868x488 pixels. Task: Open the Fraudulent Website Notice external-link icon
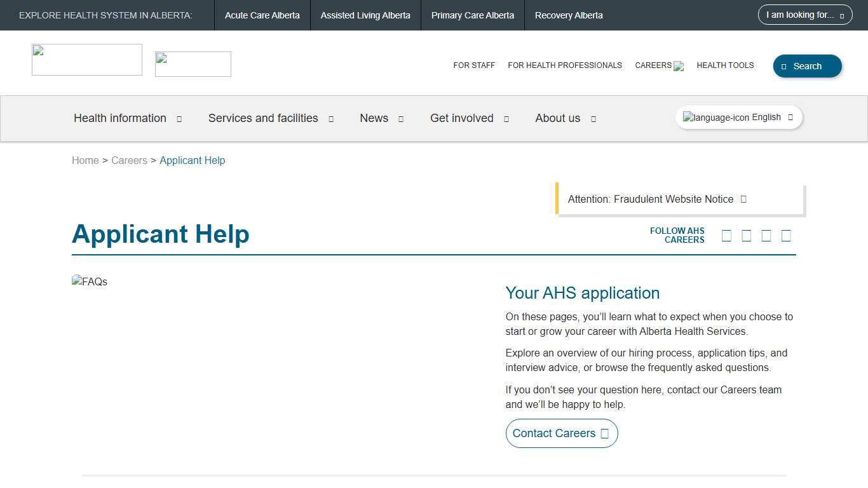(x=742, y=199)
